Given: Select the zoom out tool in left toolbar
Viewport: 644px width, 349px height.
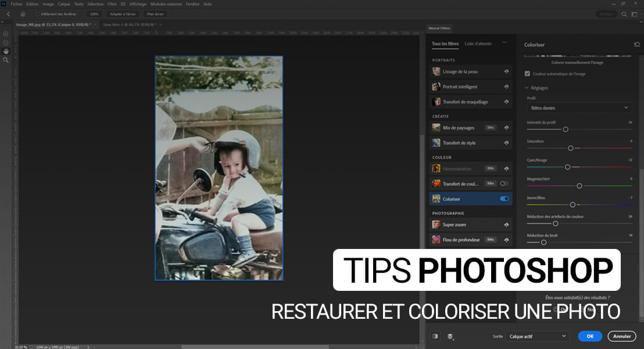Looking at the screenshot, I should click(x=6, y=42).
